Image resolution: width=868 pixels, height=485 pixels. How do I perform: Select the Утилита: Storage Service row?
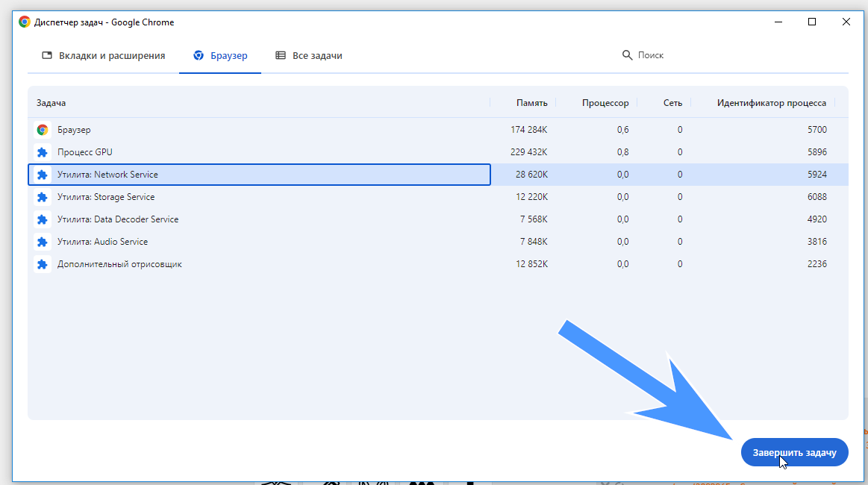tap(438, 196)
